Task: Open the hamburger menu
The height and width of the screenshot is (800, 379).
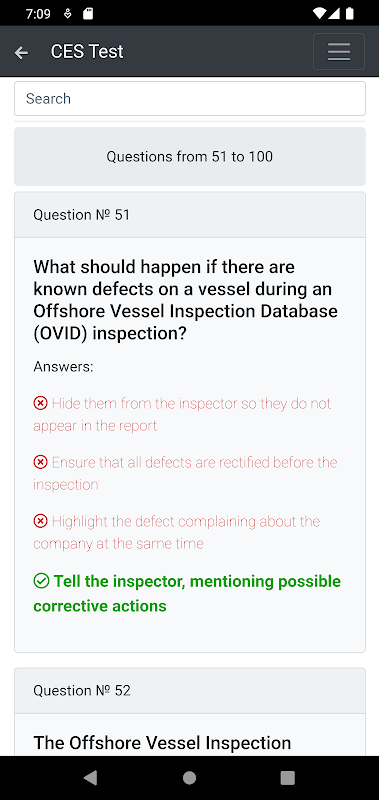Action: [x=339, y=52]
